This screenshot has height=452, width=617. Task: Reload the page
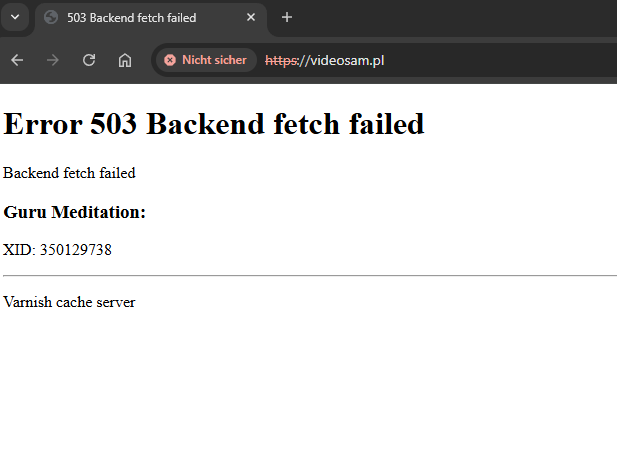click(x=89, y=60)
